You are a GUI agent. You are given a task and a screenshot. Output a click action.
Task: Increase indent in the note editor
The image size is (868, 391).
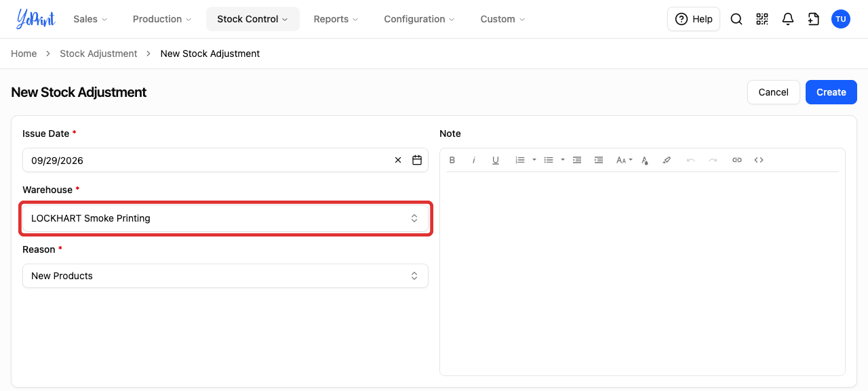(x=599, y=160)
